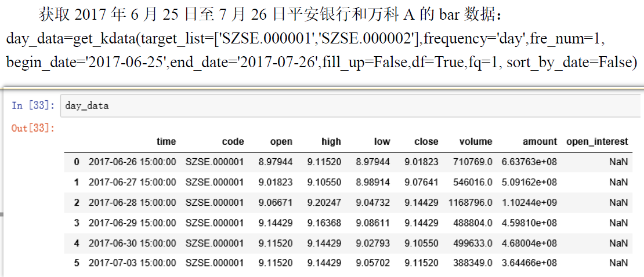Select the high value 9.10550

tap(324, 182)
